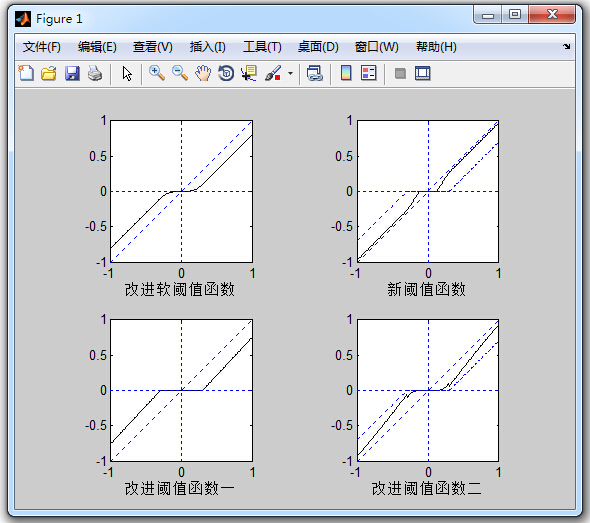Activate the Zoom In magnifier tool

157,73
